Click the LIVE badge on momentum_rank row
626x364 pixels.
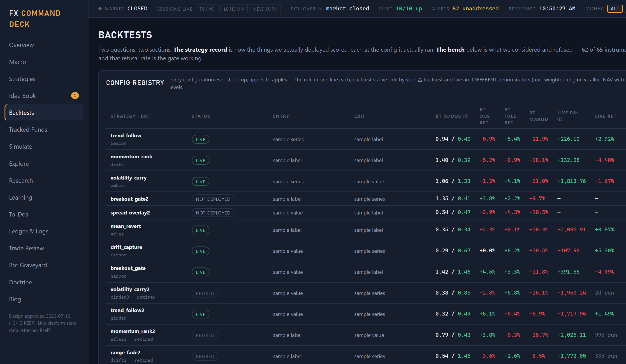click(x=200, y=160)
